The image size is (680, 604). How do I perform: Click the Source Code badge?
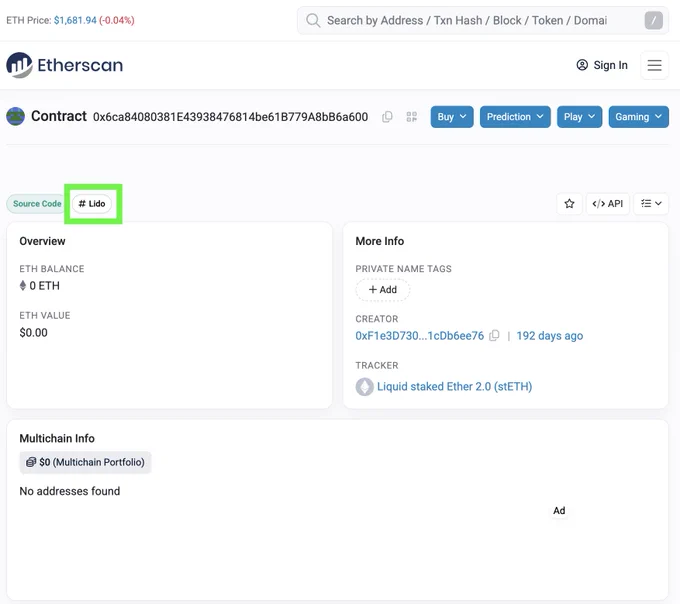click(x=37, y=204)
